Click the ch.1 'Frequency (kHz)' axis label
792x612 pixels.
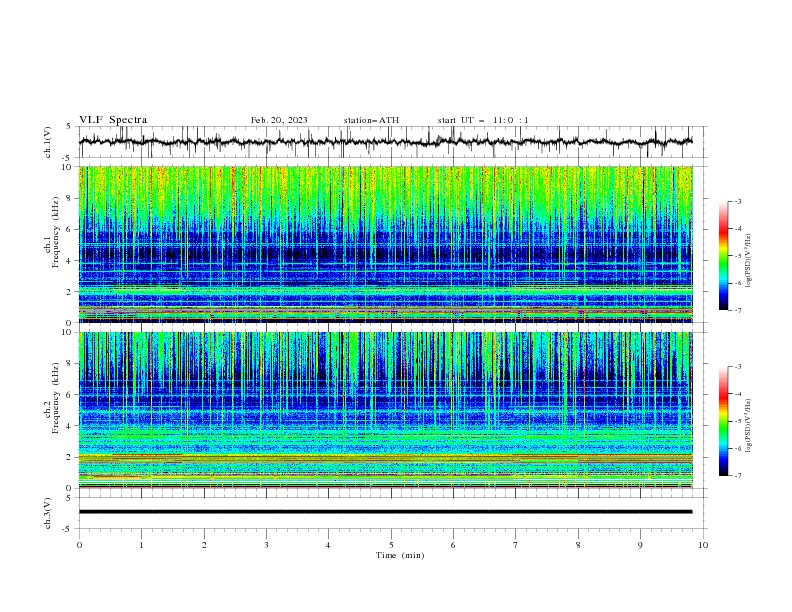pos(56,232)
